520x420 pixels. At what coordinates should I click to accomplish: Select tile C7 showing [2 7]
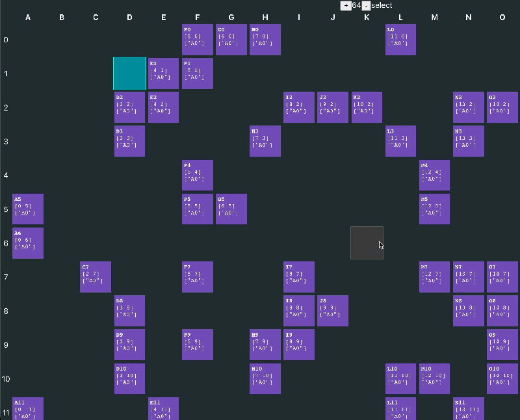[x=95, y=276]
